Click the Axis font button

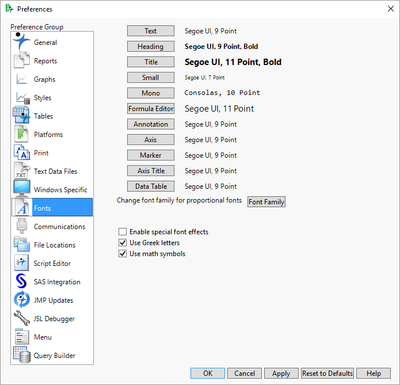(151, 140)
